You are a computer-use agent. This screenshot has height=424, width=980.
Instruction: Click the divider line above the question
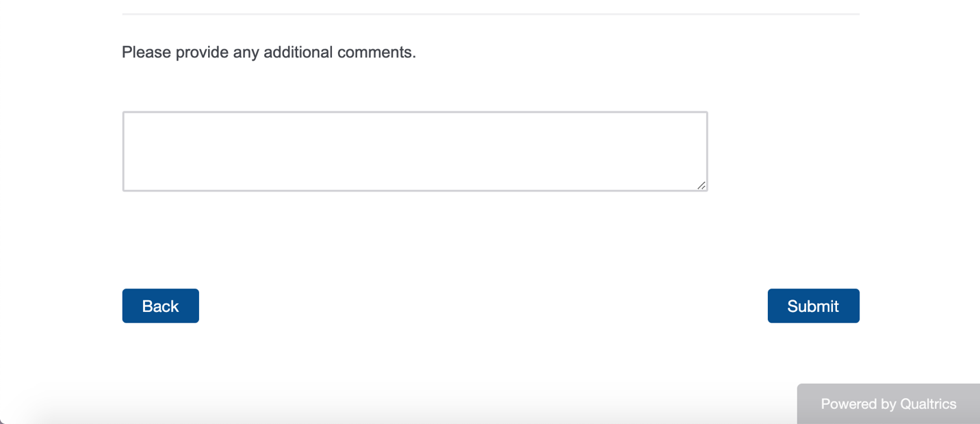coord(490,14)
